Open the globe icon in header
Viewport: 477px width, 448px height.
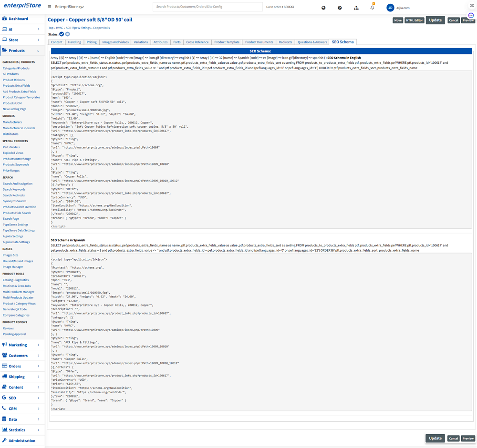click(x=323, y=8)
